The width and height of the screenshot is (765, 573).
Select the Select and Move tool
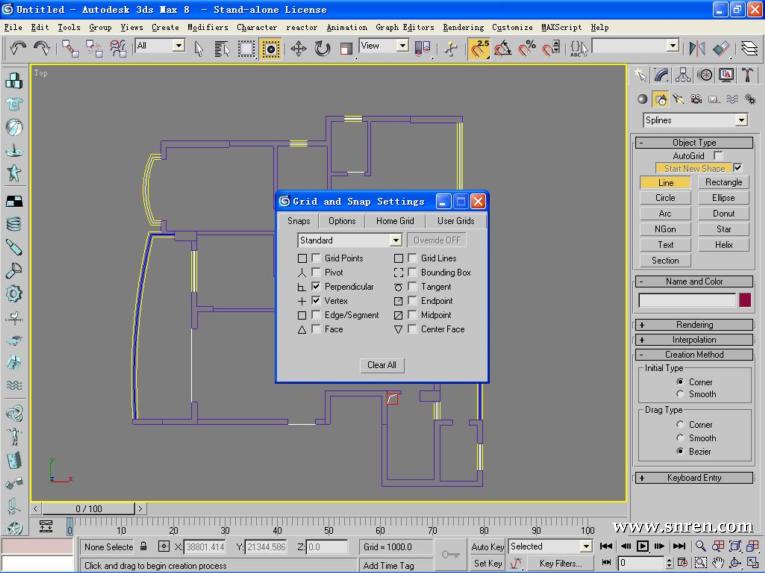click(x=298, y=48)
